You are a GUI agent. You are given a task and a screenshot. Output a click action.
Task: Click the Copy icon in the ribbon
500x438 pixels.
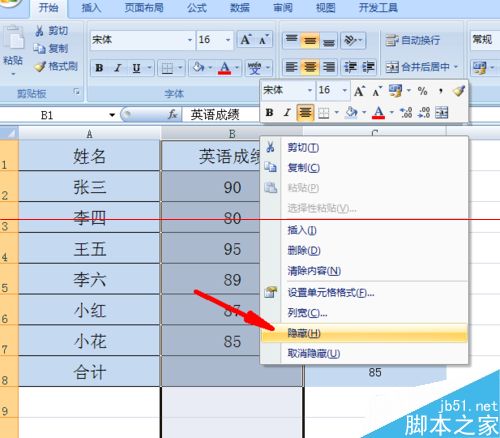(39, 49)
